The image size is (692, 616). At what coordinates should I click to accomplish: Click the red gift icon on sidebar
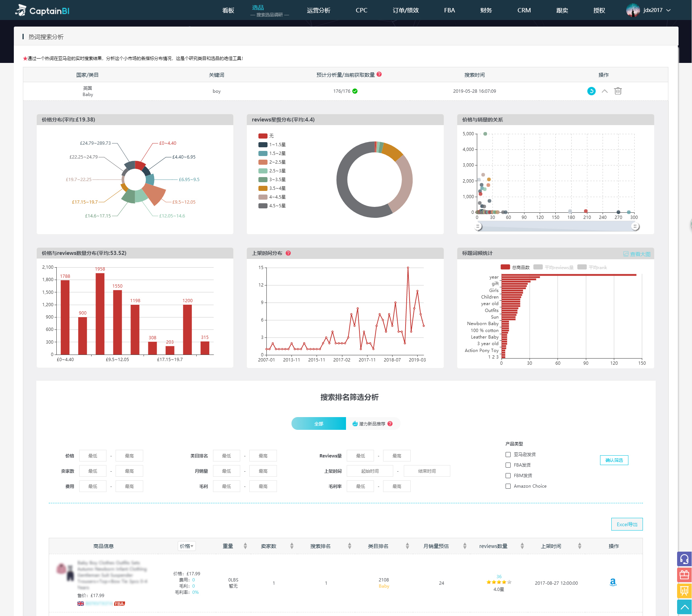click(684, 575)
